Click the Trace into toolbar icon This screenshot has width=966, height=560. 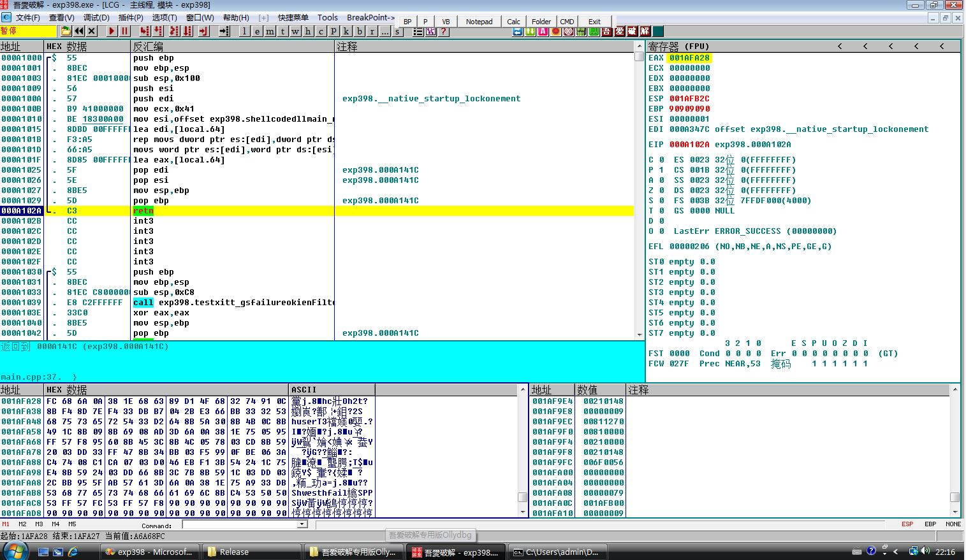pyautogui.click(x=174, y=31)
